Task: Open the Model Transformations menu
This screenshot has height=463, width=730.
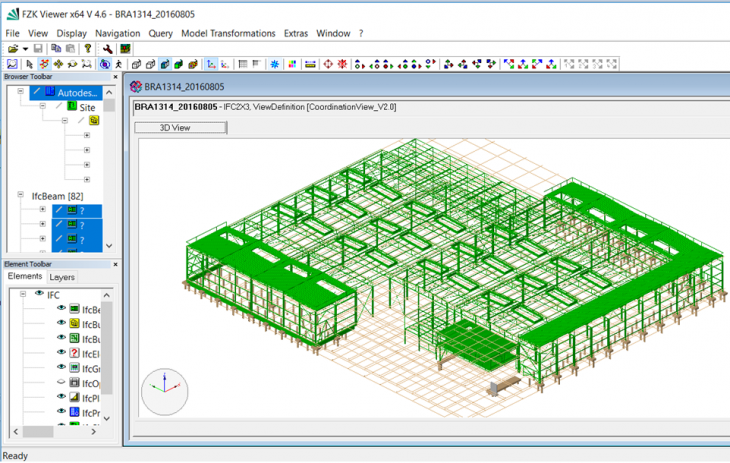Action: pos(229,33)
